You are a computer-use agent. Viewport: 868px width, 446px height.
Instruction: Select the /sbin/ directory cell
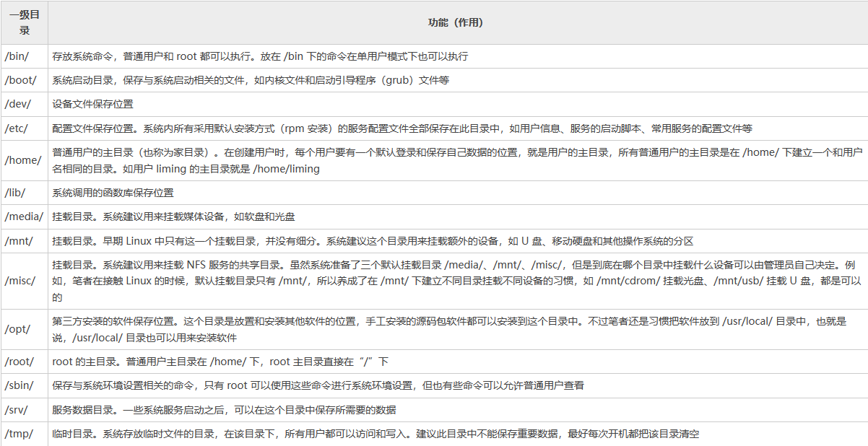point(19,385)
